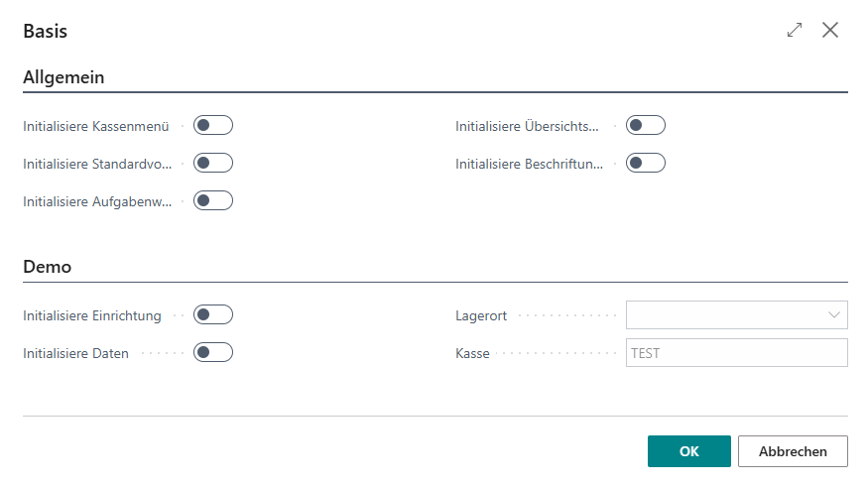Collapse the Allgemein section header

[x=63, y=76]
